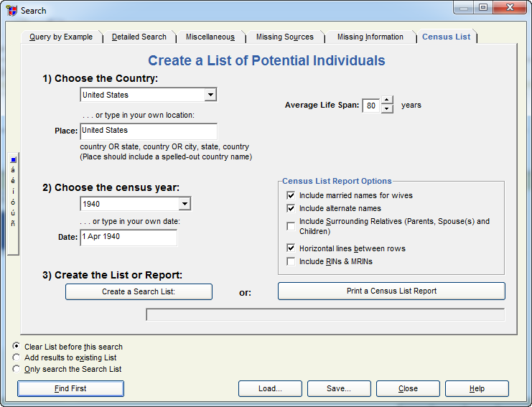Viewport: 532px width, 407px height.
Task: Minimize the Search window
Action: point(464,8)
